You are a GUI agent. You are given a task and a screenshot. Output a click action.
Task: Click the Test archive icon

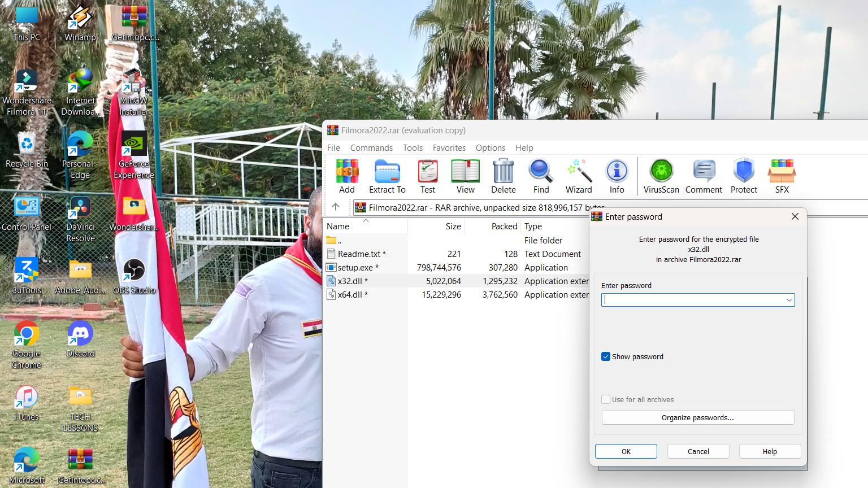(x=428, y=176)
